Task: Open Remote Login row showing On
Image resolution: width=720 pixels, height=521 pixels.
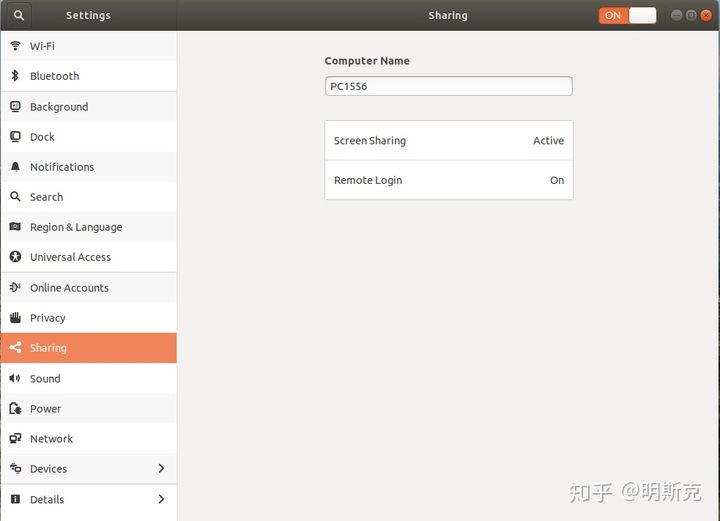Action: pos(449,180)
